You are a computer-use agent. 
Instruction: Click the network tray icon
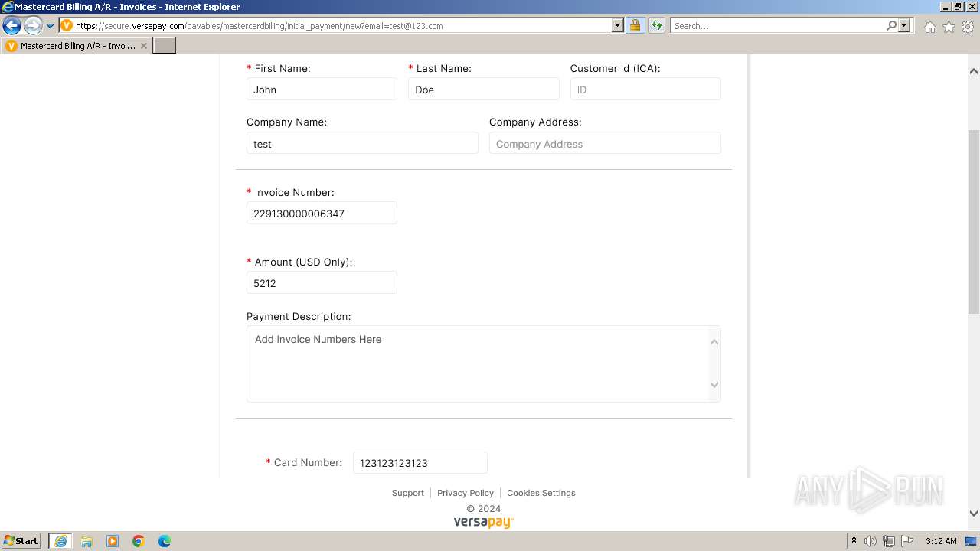[x=889, y=541]
